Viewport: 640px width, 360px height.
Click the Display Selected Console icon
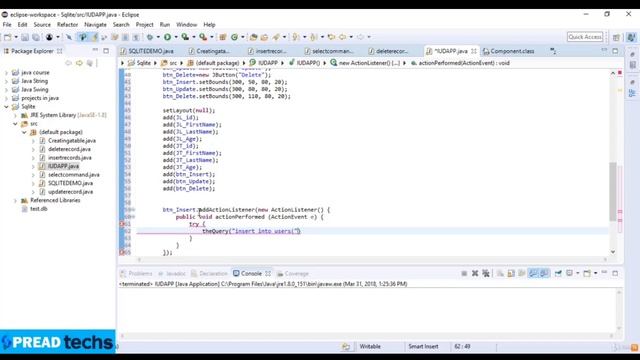(570, 273)
